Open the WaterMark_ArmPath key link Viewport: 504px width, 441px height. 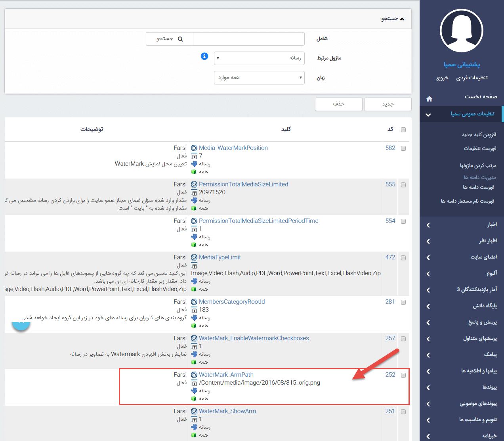tap(226, 375)
